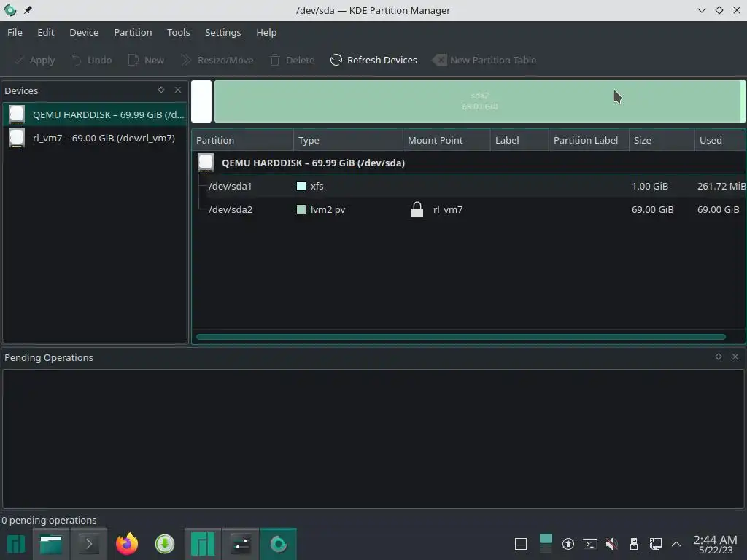Open the Manjaro application launcher

point(16,544)
